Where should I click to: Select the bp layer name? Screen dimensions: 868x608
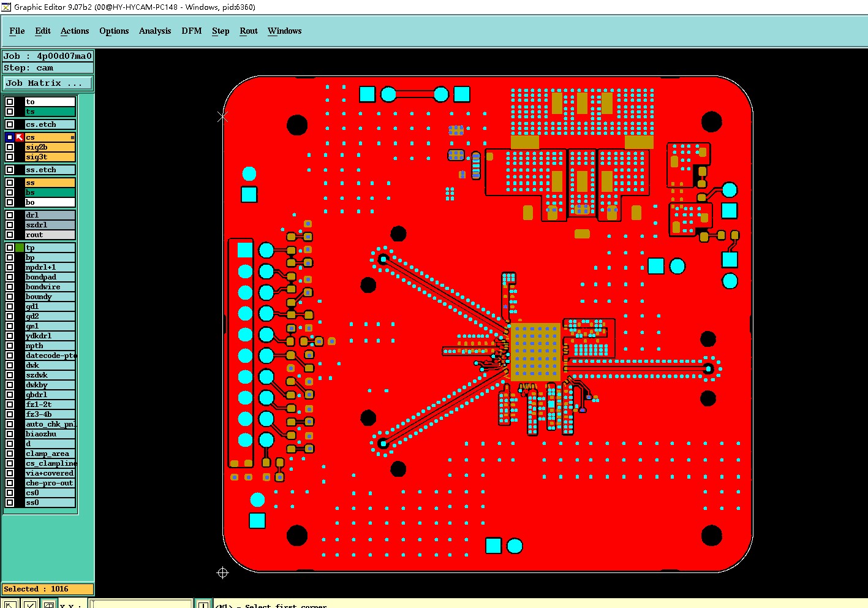click(50, 257)
